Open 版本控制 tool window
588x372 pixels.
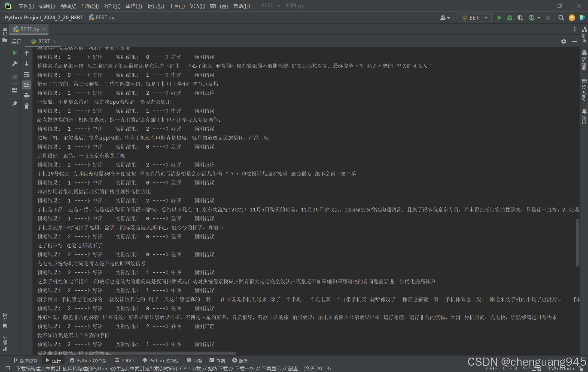[x=26, y=360]
